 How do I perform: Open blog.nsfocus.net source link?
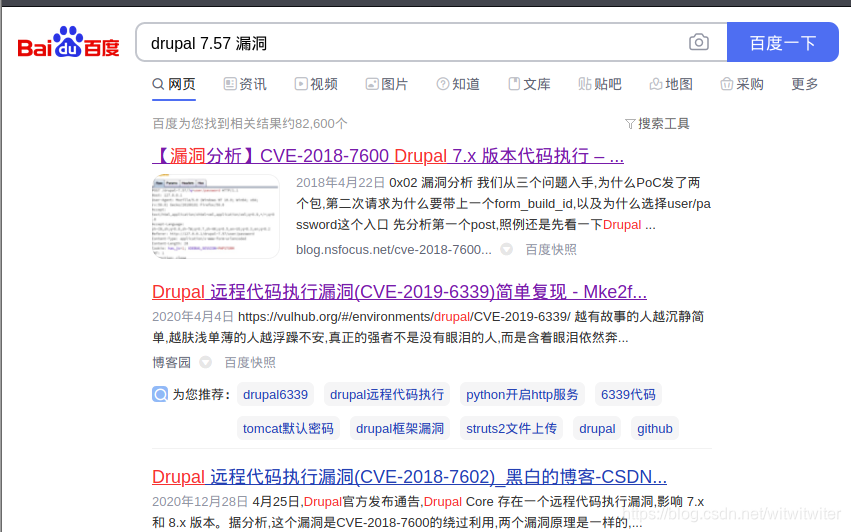coord(393,250)
